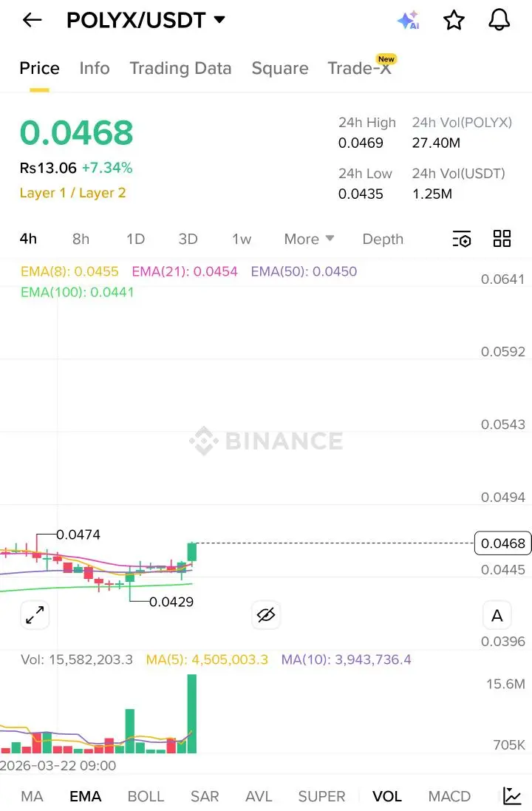Open chart settings icon next to Depth
The image size is (532, 811).
(x=462, y=239)
